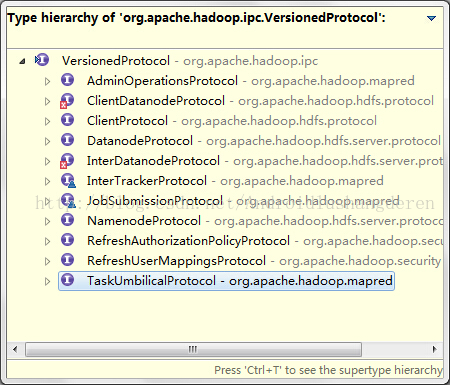Expand the TaskUmbilicalProtocol node
450x385 pixels.
coord(48,281)
